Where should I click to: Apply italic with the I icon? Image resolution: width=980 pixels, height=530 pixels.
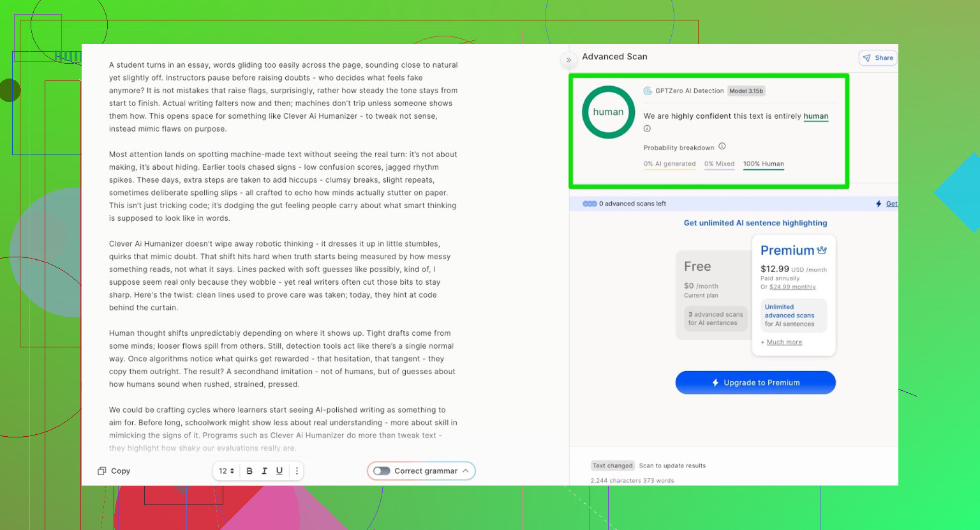click(x=264, y=471)
